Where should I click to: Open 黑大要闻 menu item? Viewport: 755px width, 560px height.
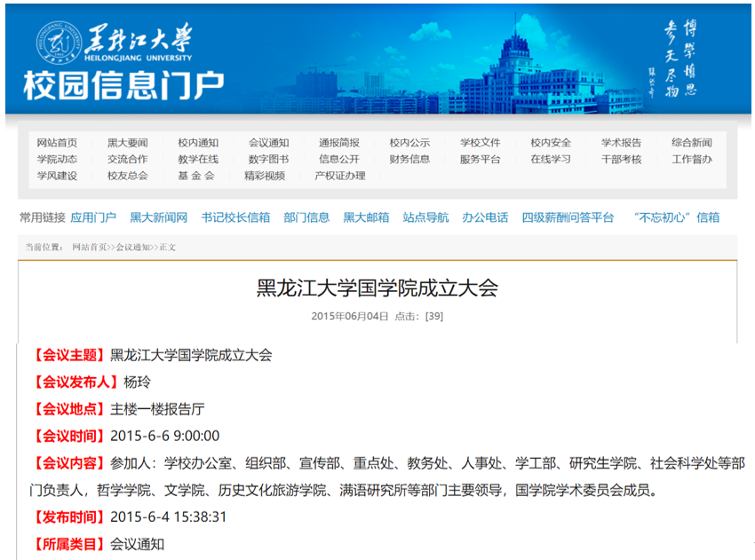click(128, 143)
